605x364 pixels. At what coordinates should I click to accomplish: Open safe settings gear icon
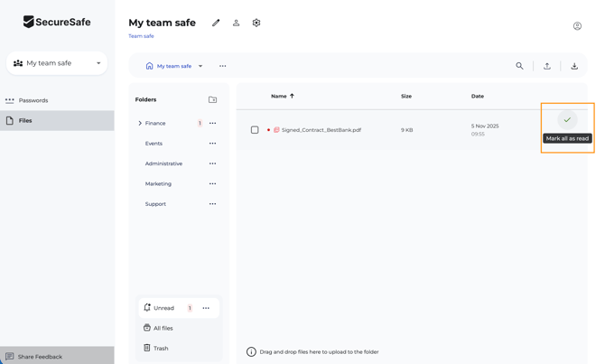(x=256, y=23)
